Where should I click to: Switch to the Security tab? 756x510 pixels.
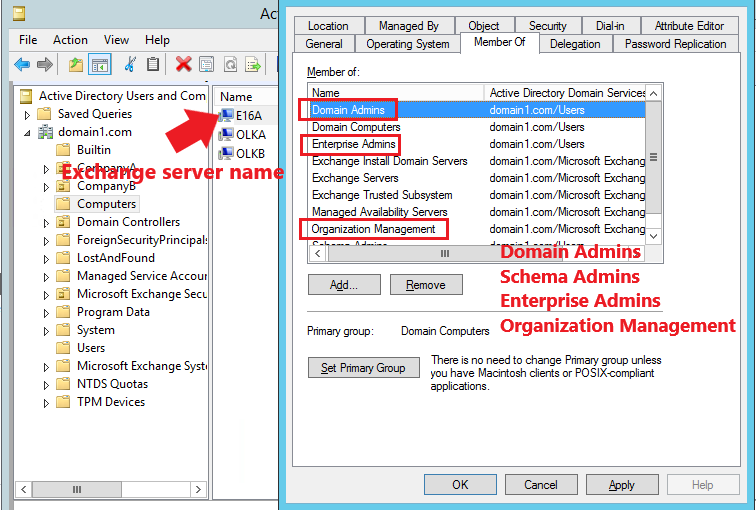(x=548, y=26)
